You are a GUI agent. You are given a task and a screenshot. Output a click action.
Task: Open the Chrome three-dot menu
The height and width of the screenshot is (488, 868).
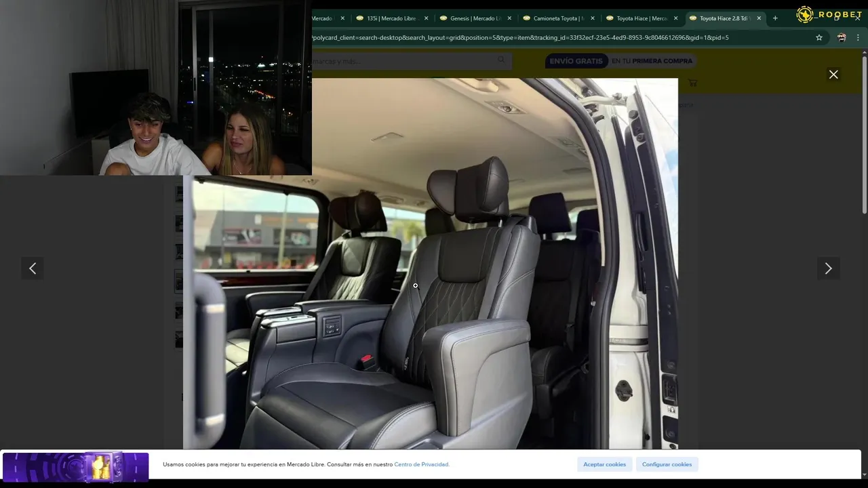click(859, 37)
